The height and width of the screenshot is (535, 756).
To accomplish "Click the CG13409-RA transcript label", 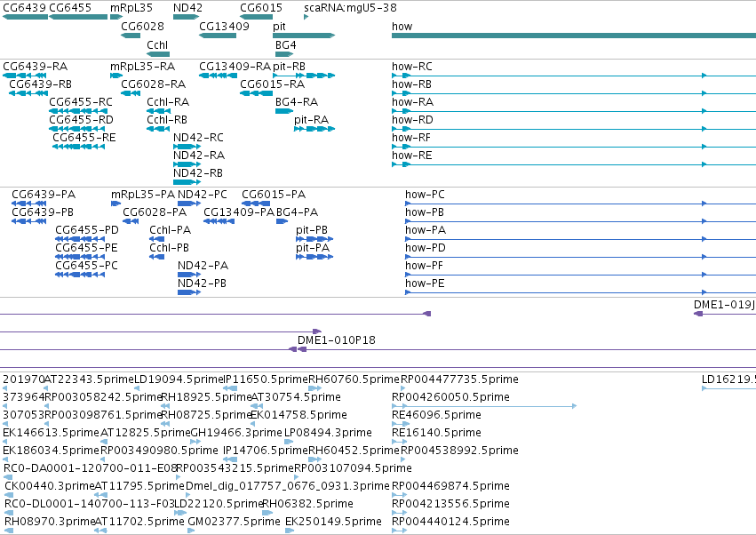I will (x=235, y=67).
